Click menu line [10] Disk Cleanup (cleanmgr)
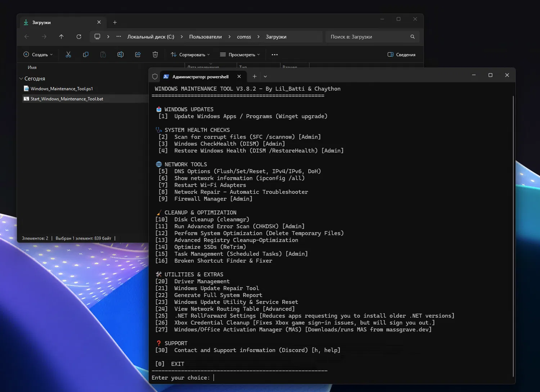This screenshot has height=392, width=540. pyautogui.click(x=202, y=219)
